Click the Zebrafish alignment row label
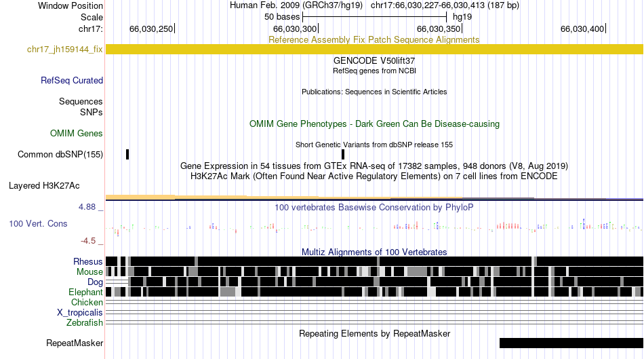The width and height of the screenshot is (644, 359). click(x=85, y=323)
